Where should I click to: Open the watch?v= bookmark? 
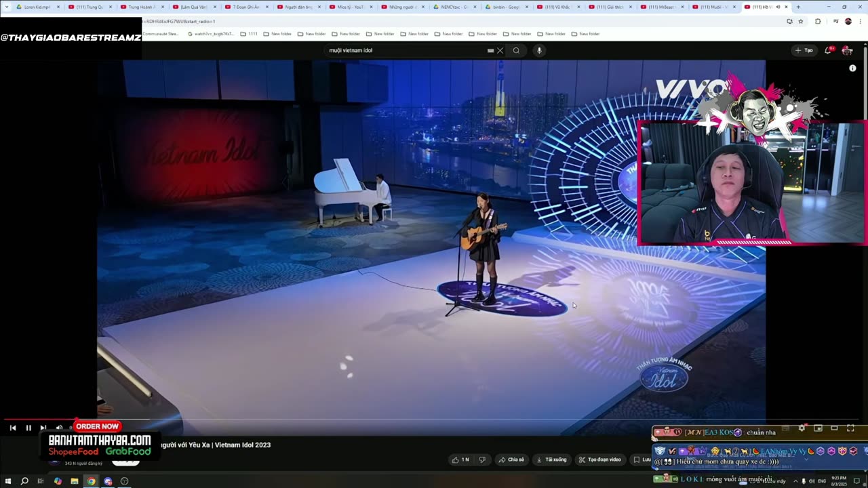(211, 33)
